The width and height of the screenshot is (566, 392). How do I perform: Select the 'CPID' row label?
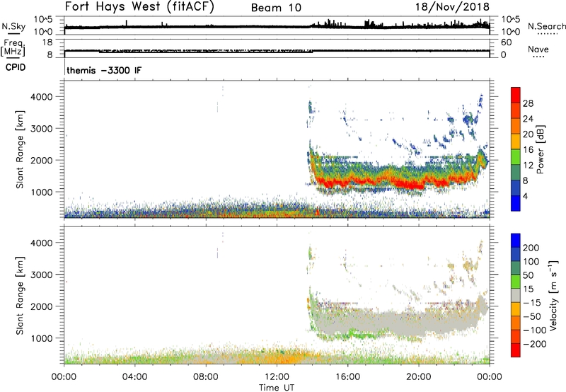(16, 67)
